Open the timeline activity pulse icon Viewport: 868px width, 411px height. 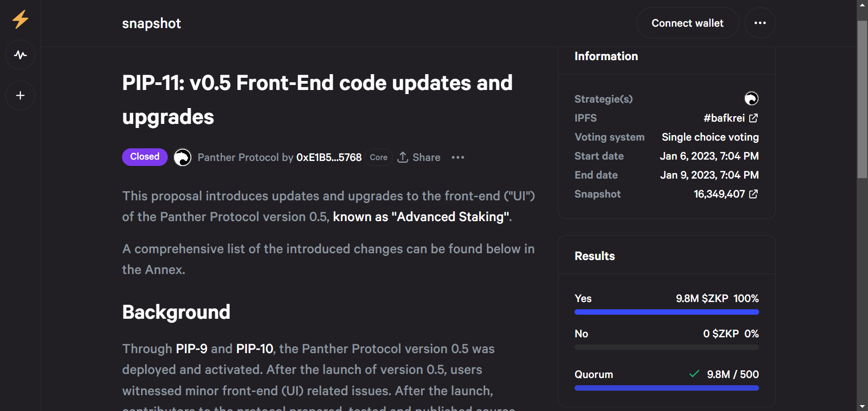(20, 55)
